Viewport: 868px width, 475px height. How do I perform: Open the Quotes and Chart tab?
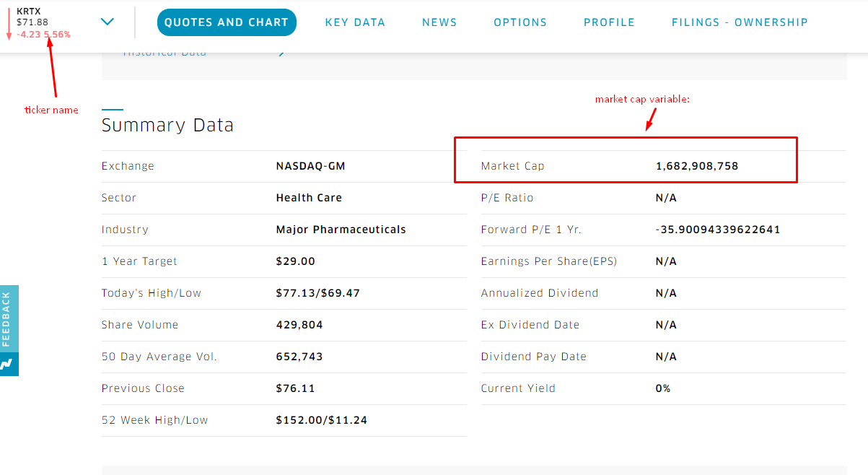click(x=227, y=22)
